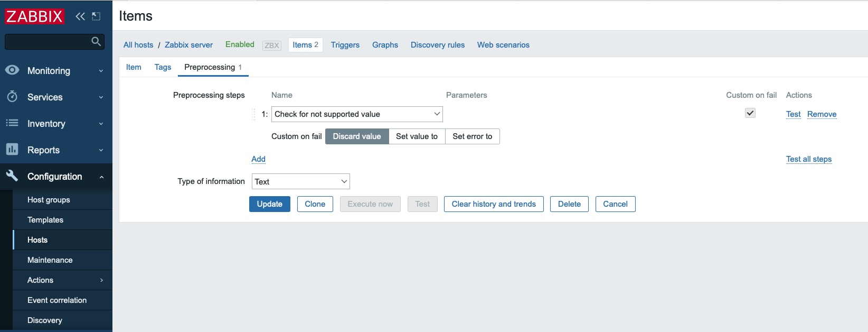Click Test link for step 1
The width and height of the screenshot is (868, 332).
(794, 114)
